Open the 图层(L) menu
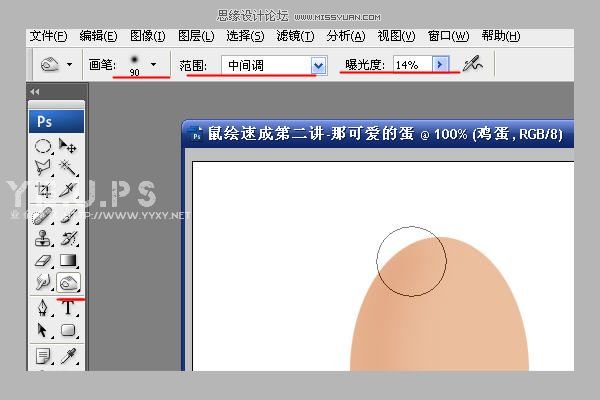The width and height of the screenshot is (600, 400). click(x=196, y=36)
